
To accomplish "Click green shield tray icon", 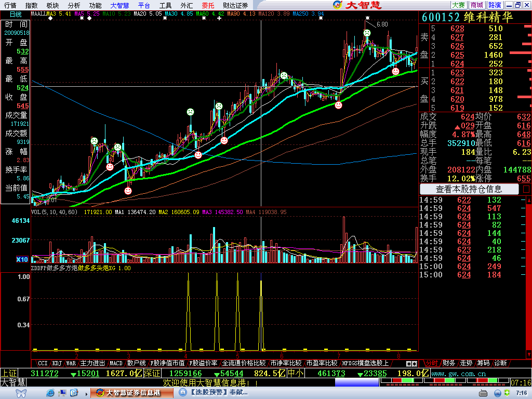I will point(507,393).
